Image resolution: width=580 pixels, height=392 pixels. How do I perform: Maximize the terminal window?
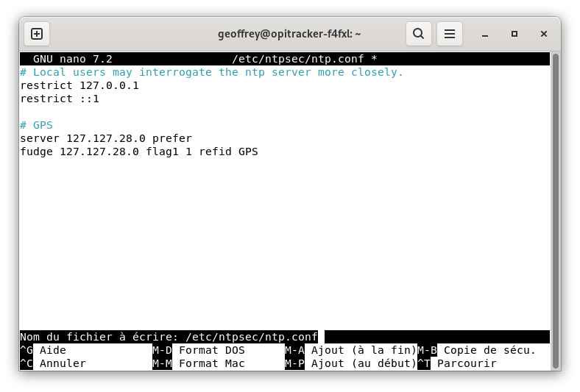click(x=514, y=34)
